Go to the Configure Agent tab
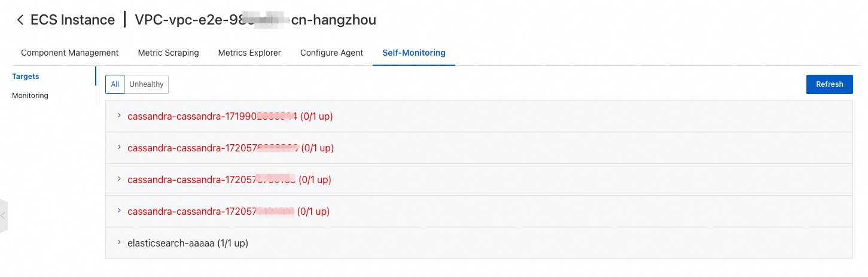Viewport: 868px width, 277px height. click(x=331, y=53)
